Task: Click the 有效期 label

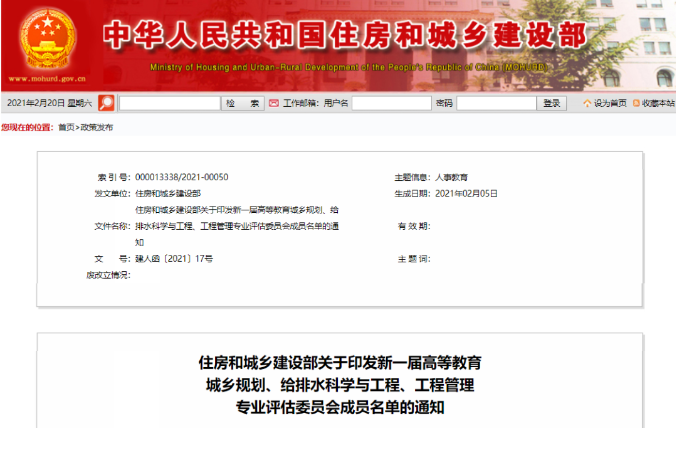Action: tap(414, 226)
